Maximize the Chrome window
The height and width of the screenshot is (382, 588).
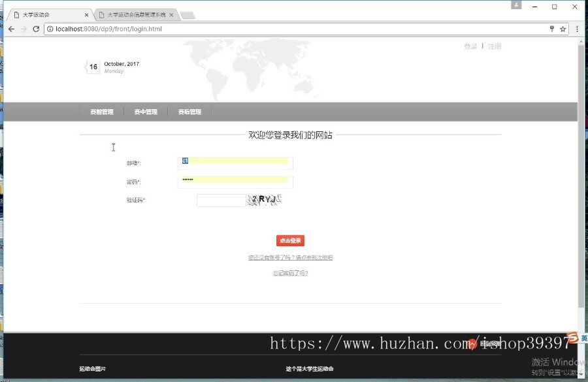click(x=554, y=7)
